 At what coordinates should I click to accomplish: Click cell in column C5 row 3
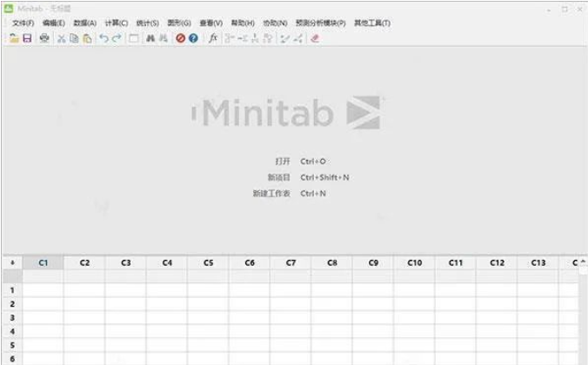coord(208,318)
